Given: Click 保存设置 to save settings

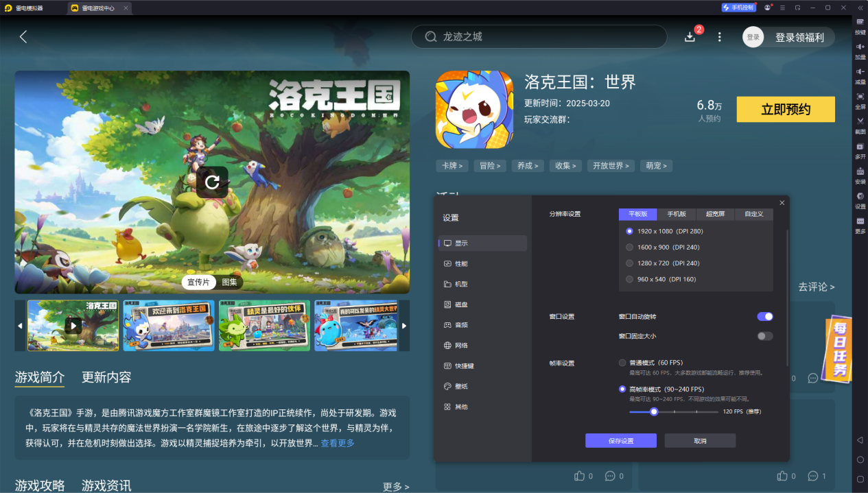Looking at the screenshot, I should [x=620, y=441].
